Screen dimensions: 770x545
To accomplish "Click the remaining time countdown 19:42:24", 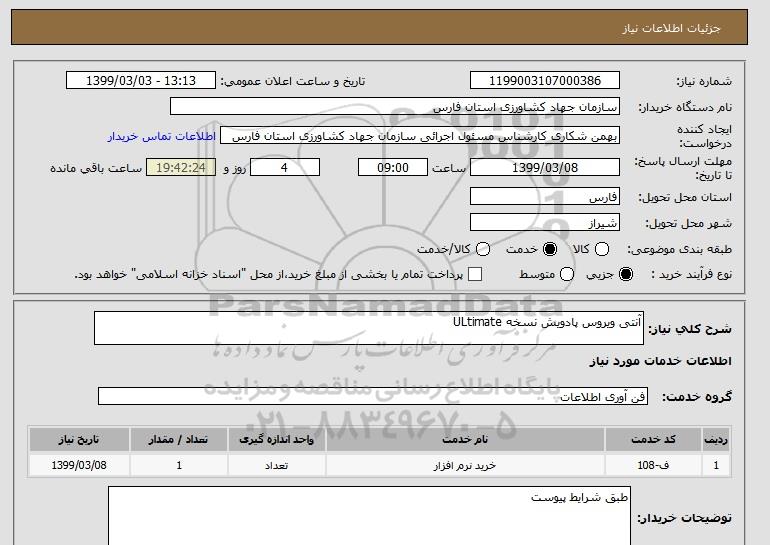I will [181, 167].
